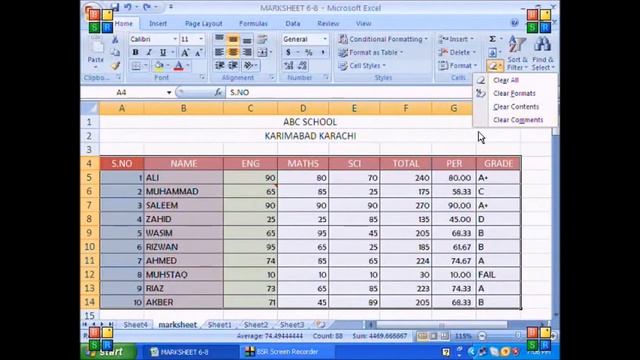The height and width of the screenshot is (360, 640).
Task: Click the Insert Function fx icon
Action: point(218,93)
